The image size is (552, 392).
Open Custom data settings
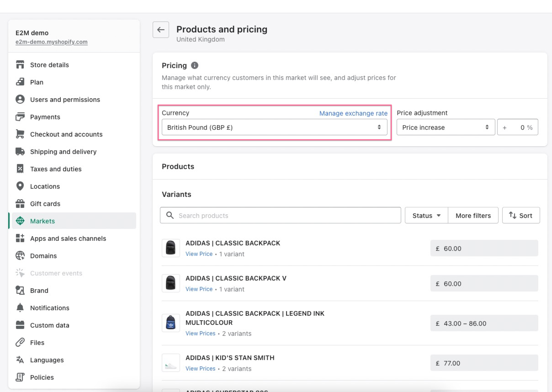coord(50,325)
